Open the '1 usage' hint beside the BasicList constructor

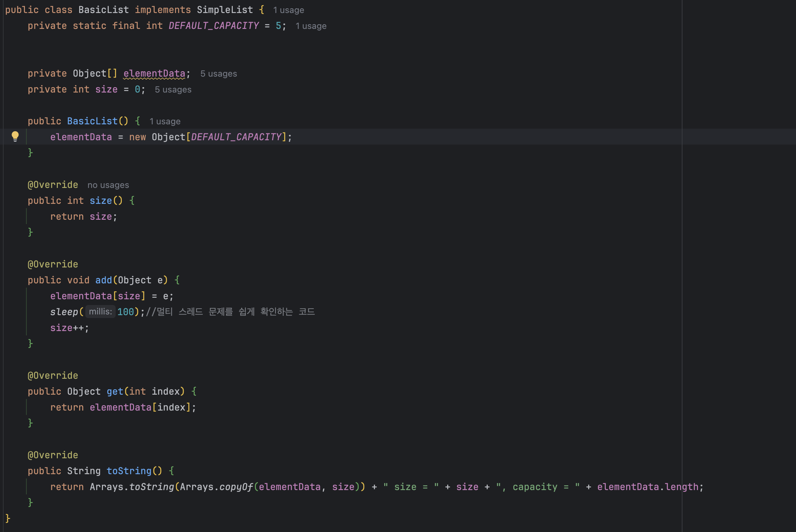[165, 121]
